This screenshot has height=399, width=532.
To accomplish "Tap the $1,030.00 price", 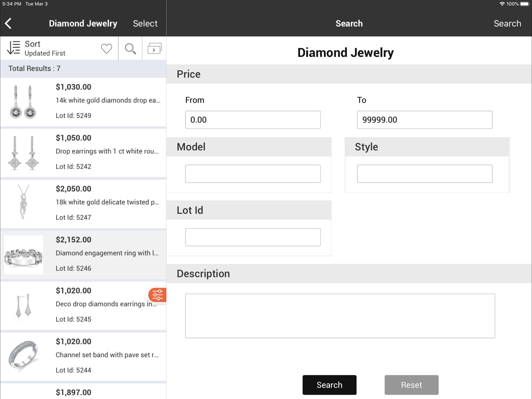I will tap(74, 87).
